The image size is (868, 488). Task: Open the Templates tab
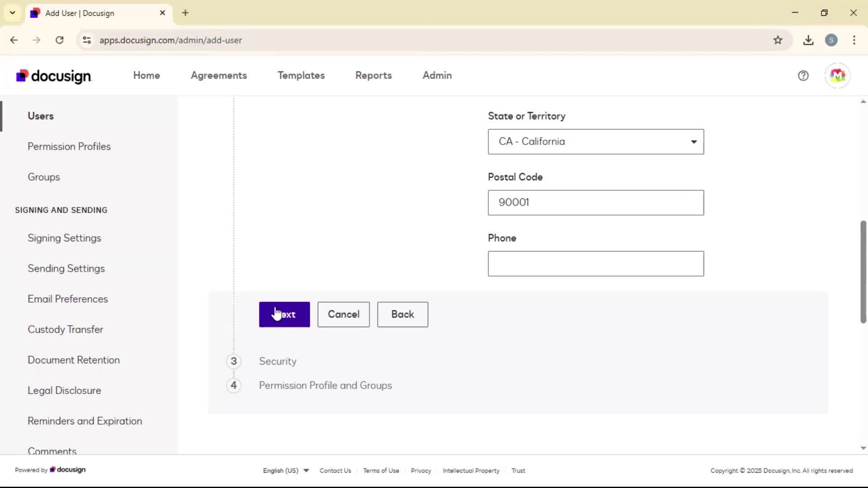point(301,75)
